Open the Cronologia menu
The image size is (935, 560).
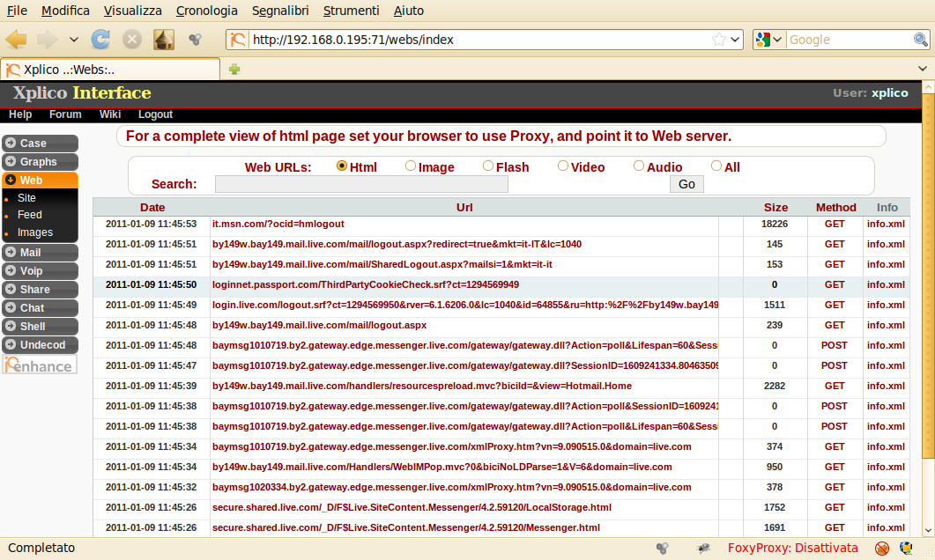coord(206,11)
